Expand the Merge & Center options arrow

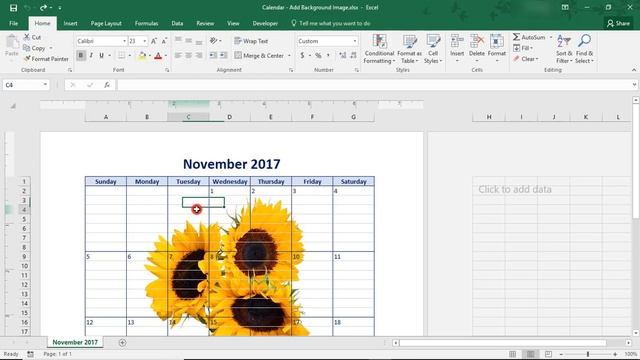(x=289, y=55)
